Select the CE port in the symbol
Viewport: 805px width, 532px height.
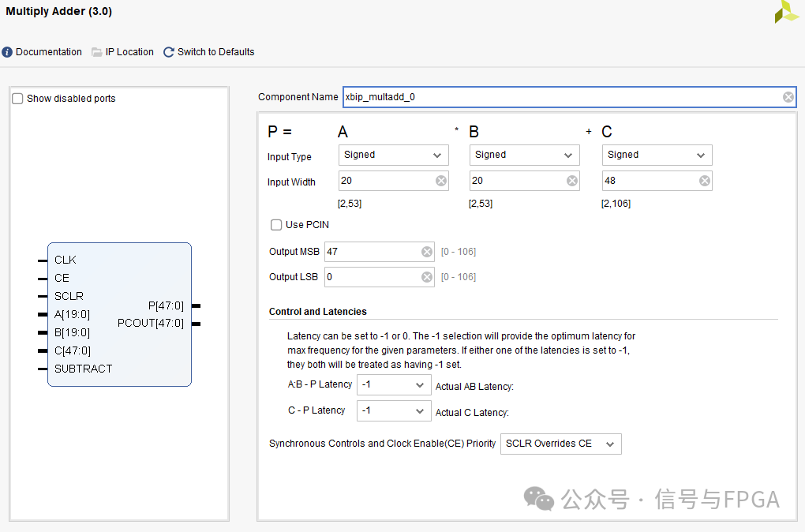pyautogui.click(x=62, y=278)
